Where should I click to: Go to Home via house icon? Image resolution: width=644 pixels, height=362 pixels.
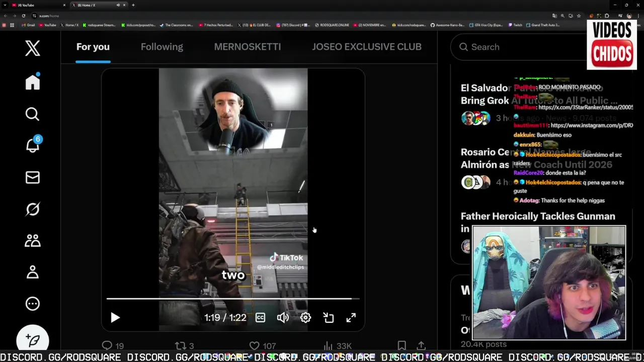click(x=33, y=81)
